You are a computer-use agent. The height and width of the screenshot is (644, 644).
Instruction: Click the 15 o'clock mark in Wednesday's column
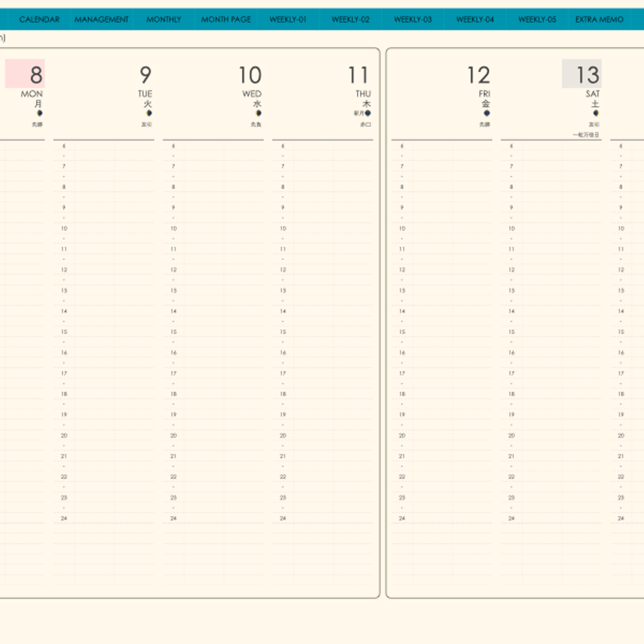point(174,332)
